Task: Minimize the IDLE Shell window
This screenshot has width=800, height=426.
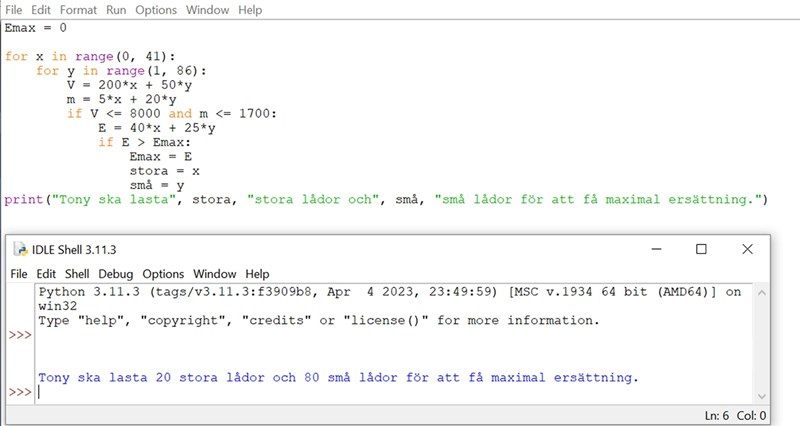Action: coord(656,249)
